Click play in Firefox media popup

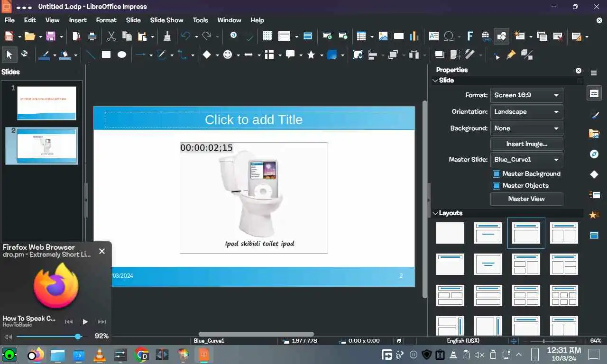[x=85, y=322]
